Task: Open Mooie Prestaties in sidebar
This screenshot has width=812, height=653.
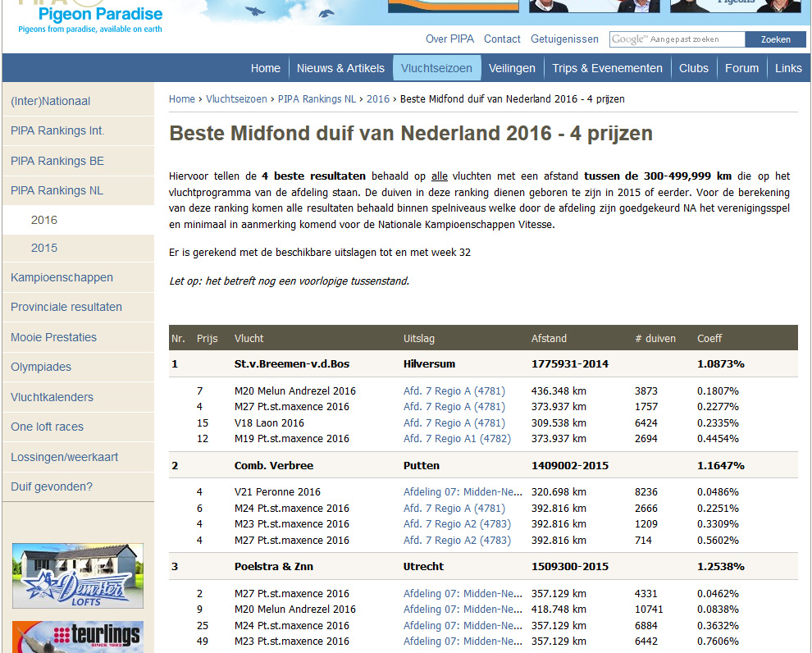Action: [x=78, y=337]
